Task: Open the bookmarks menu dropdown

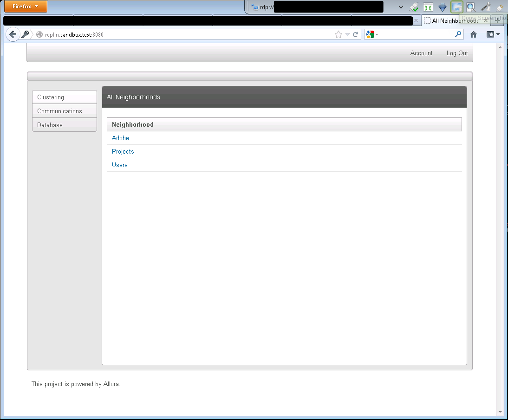Action: 493,34
